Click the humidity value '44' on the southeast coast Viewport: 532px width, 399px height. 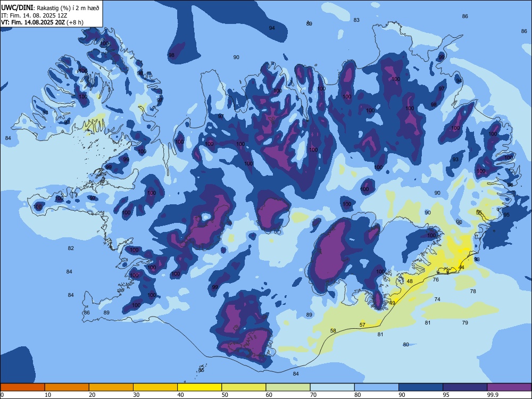[x=461, y=268]
